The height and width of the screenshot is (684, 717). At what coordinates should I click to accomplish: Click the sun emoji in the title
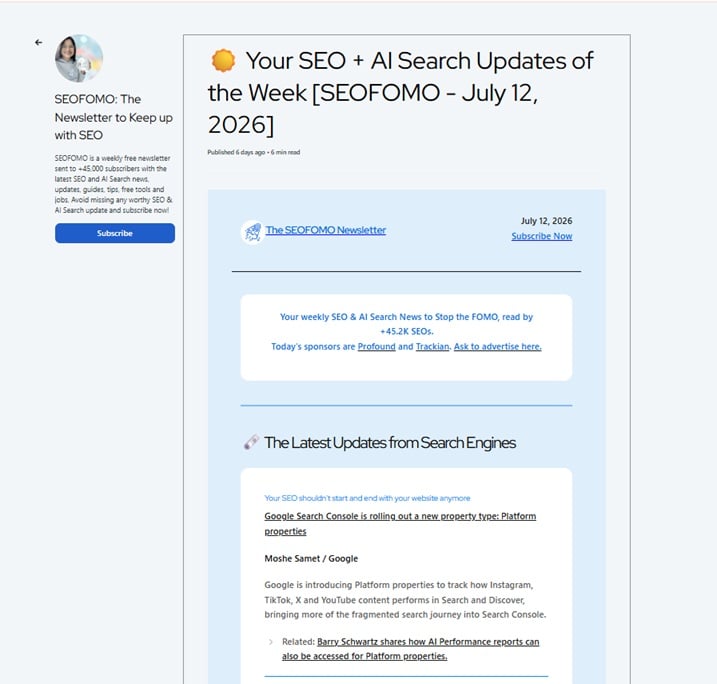coord(223,61)
